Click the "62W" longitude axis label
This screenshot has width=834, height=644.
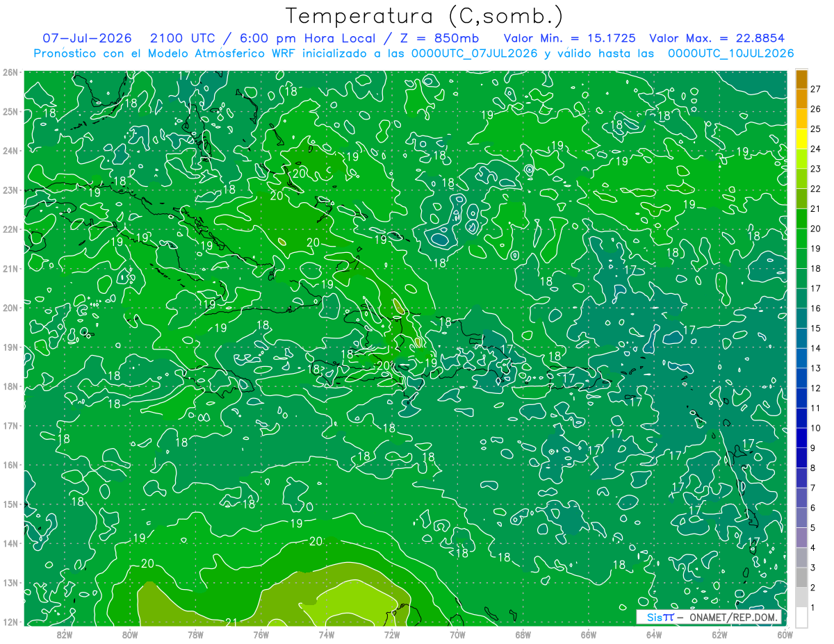coord(719,634)
